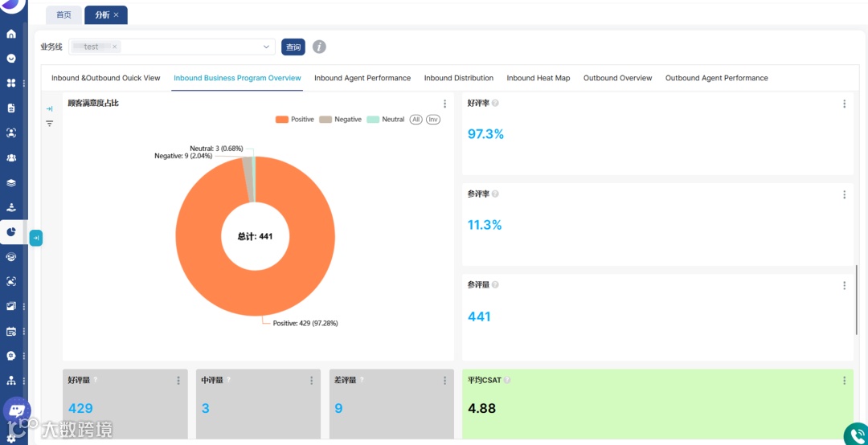The width and height of the screenshot is (868, 445).
Task: Open the chat bubble floating button
Action: (17, 411)
